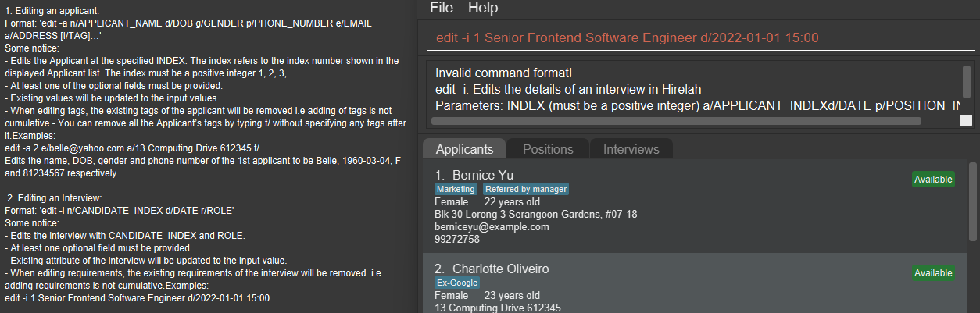Switch to the Applicants tab
Viewport: 980px width, 313px height.
tap(464, 149)
